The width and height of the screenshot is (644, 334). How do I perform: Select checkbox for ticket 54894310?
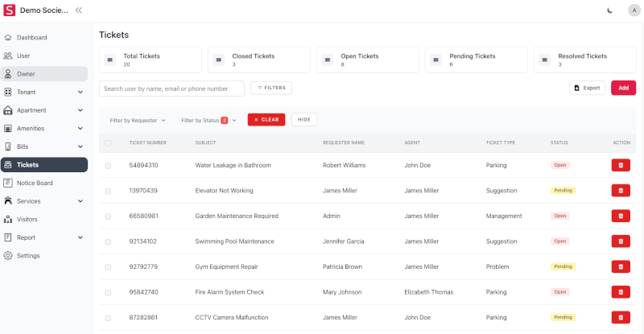(x=108, y=166)
